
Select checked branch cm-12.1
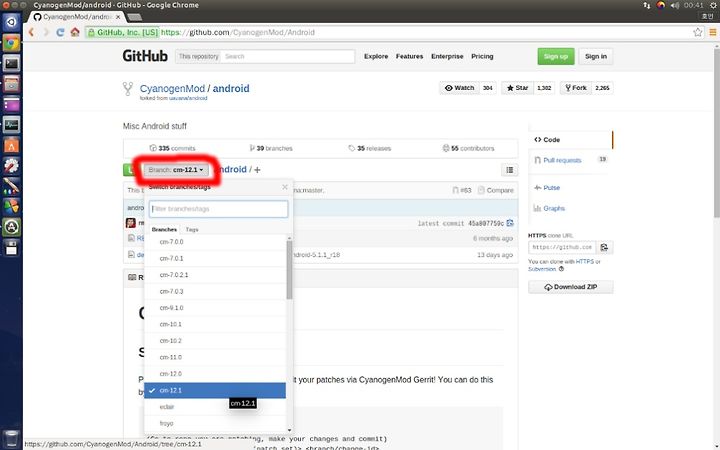coord(215,390)
